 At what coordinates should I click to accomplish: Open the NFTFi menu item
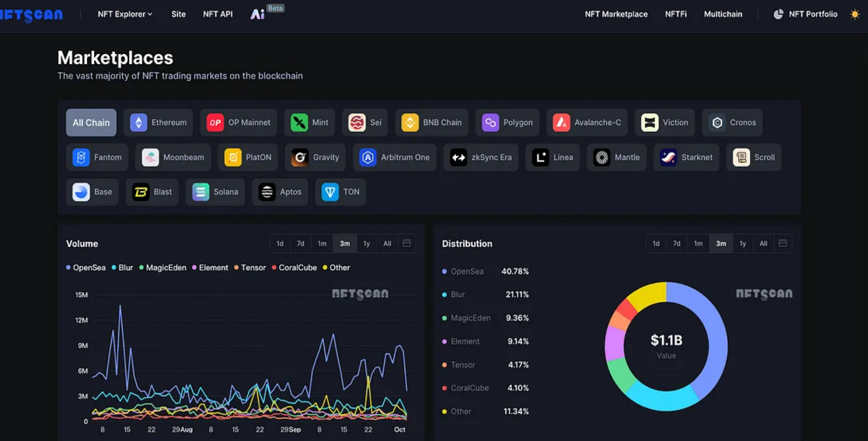click(676, 14)
